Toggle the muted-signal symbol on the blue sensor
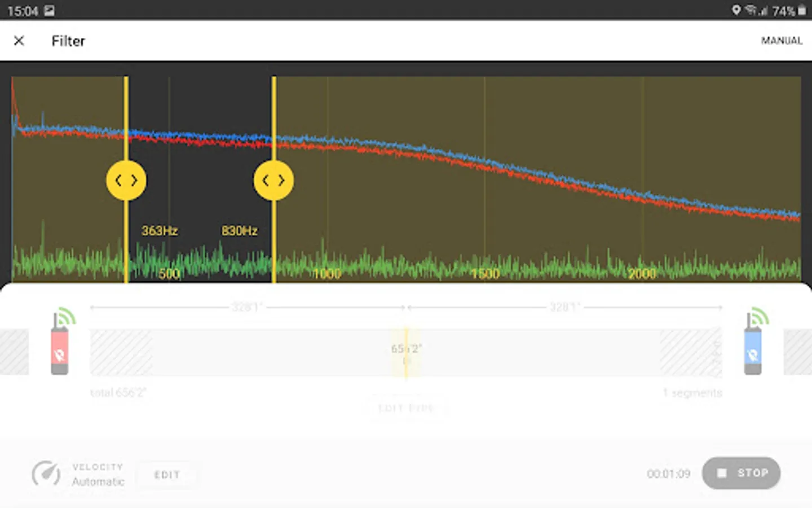The height and width of the screenshot is (508, 812). [752, 354]
